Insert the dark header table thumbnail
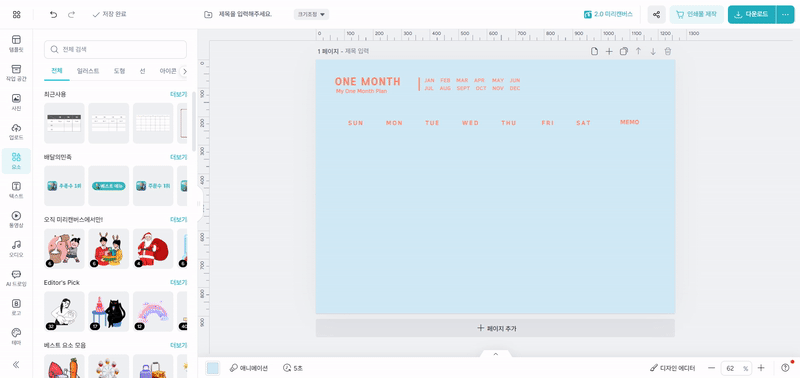This screenshot has width=800, height=378. coord(64,123)
